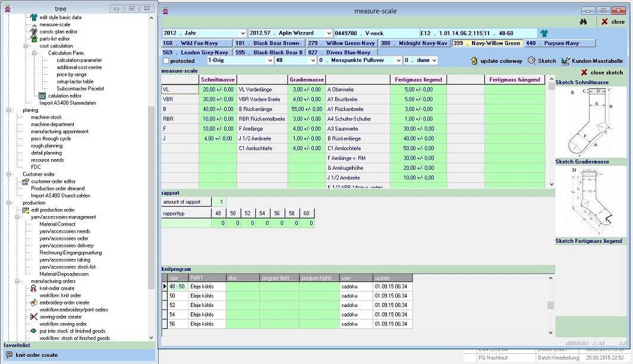The height and width of the screenshot is (364, 633).
Task: Click the sewing-order create scissors icon
Action: click(x=34, y=316)
